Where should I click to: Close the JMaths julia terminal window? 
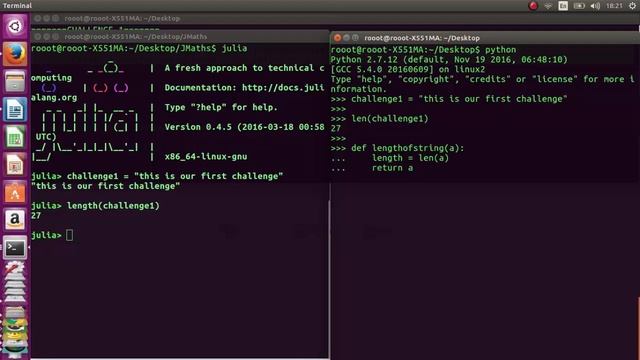coord(38,37)
